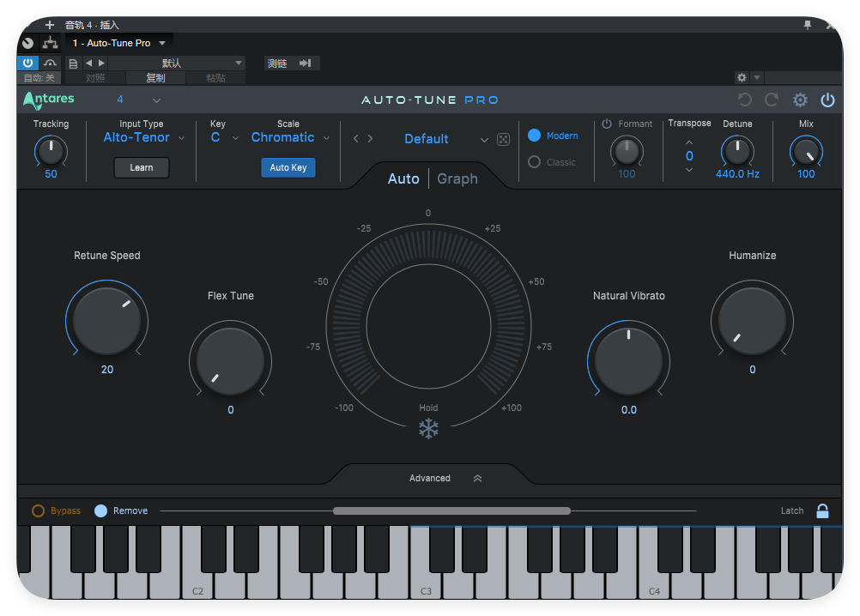Open the Scale Chromatic dropdown
860x616 pixels.
(x=290, y=137)
